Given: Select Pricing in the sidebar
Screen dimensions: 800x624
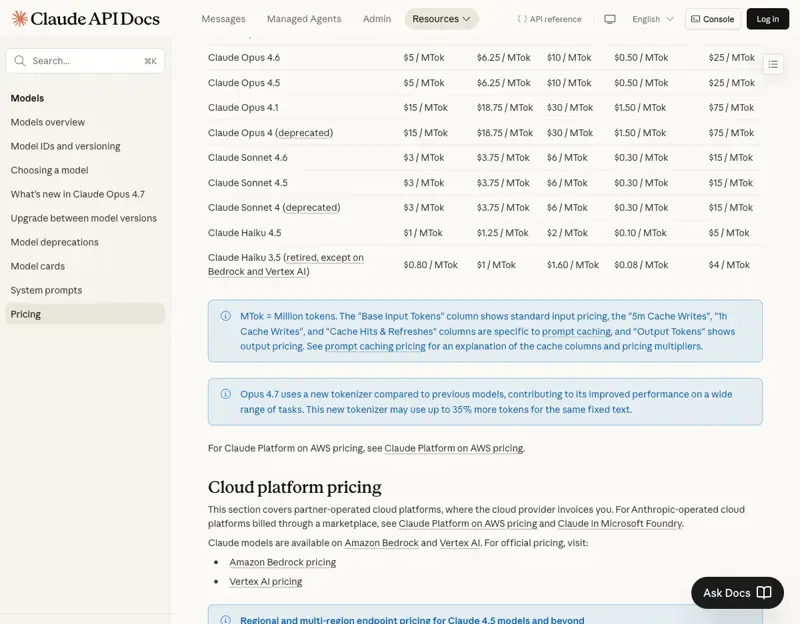Looking at the screenshot, I should point(85,314).
